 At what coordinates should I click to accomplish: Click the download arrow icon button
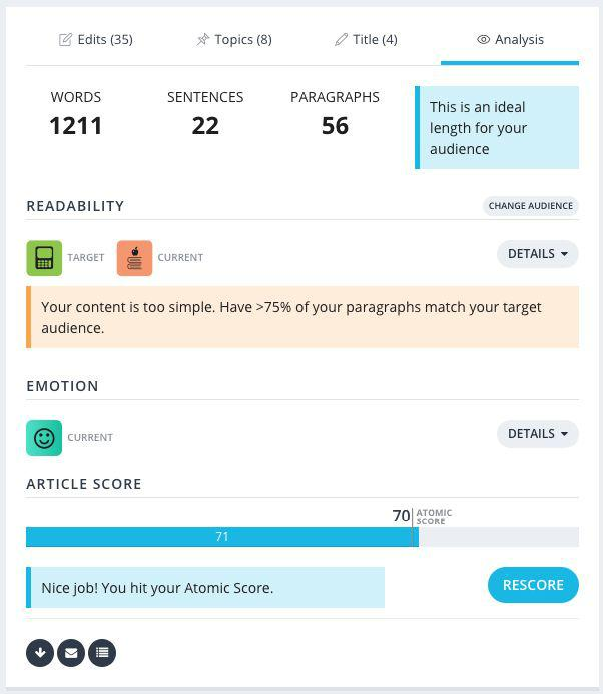(40, 653)
